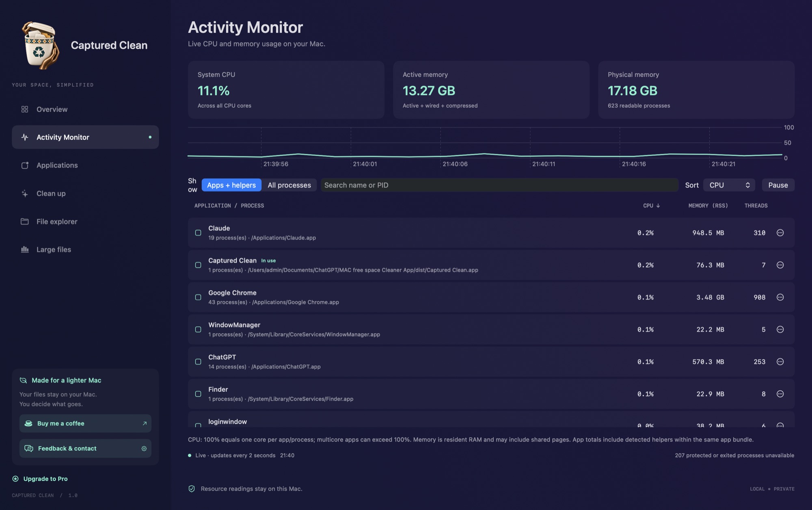Image resolution: width=812 pixels, height=510 pixels.
Task: Click the System CPU 11.1% card
Action: 286,90
